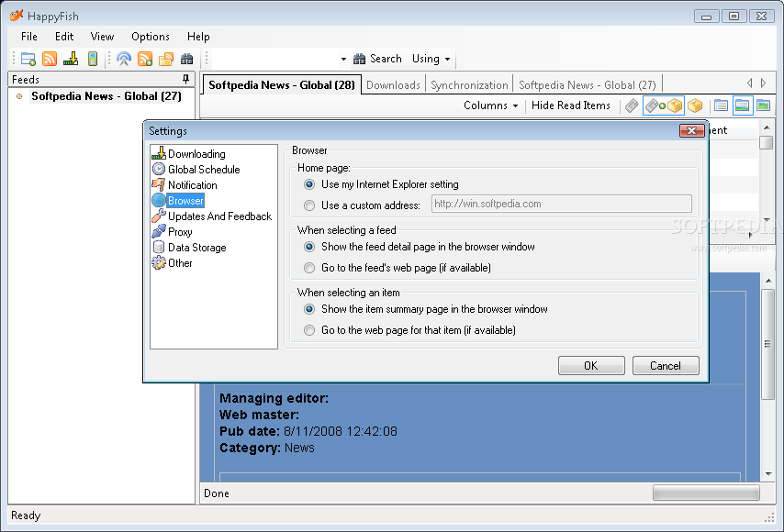
Task: Click the bullet icon beside Softpedia News feed
Action: click(x=19, y=96)
